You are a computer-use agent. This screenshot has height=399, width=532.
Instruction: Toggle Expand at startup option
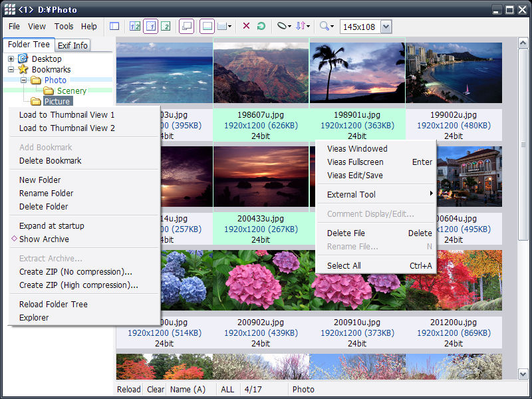click(x=84, y=225)
